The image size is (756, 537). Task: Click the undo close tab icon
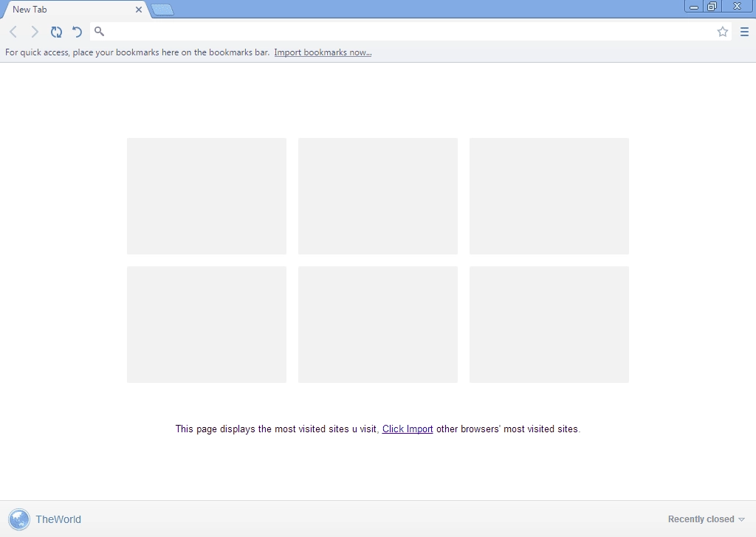pos(77,32)
